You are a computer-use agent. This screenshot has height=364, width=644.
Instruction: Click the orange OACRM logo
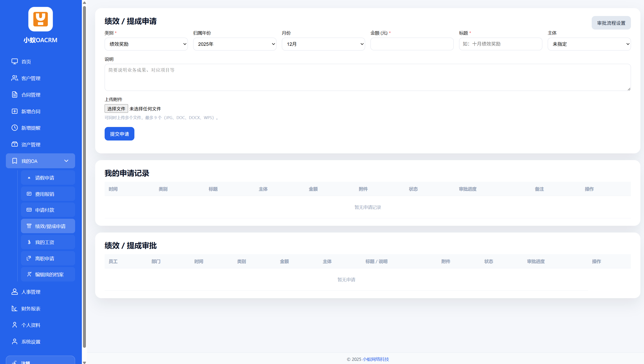click(x=40, y=19)
